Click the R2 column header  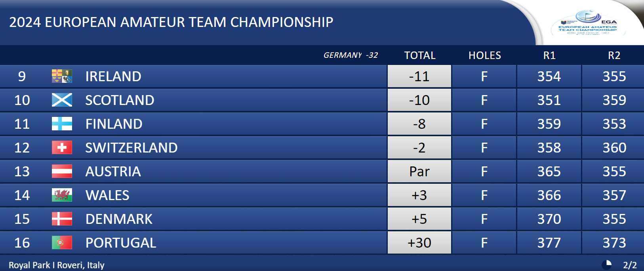point(614,55)
